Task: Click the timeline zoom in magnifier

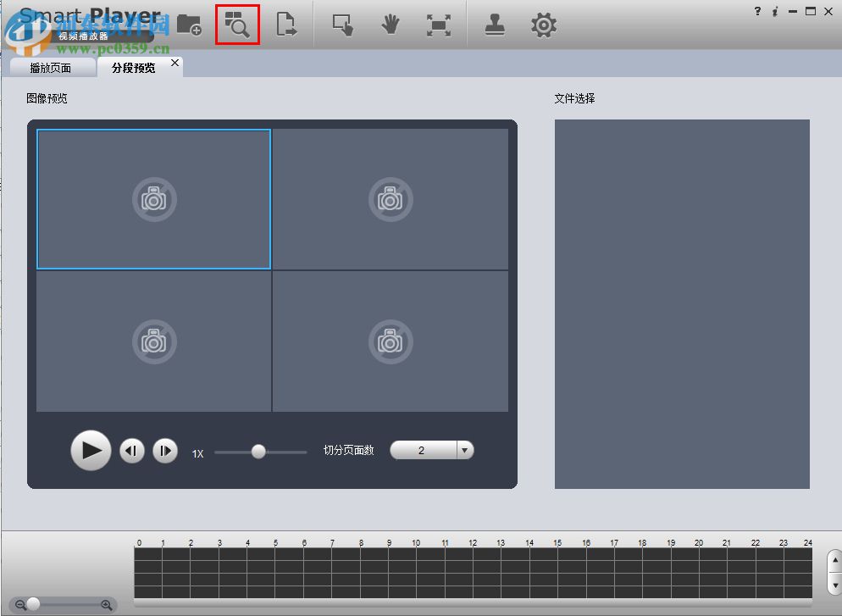Action: click(x=107, y=605)
